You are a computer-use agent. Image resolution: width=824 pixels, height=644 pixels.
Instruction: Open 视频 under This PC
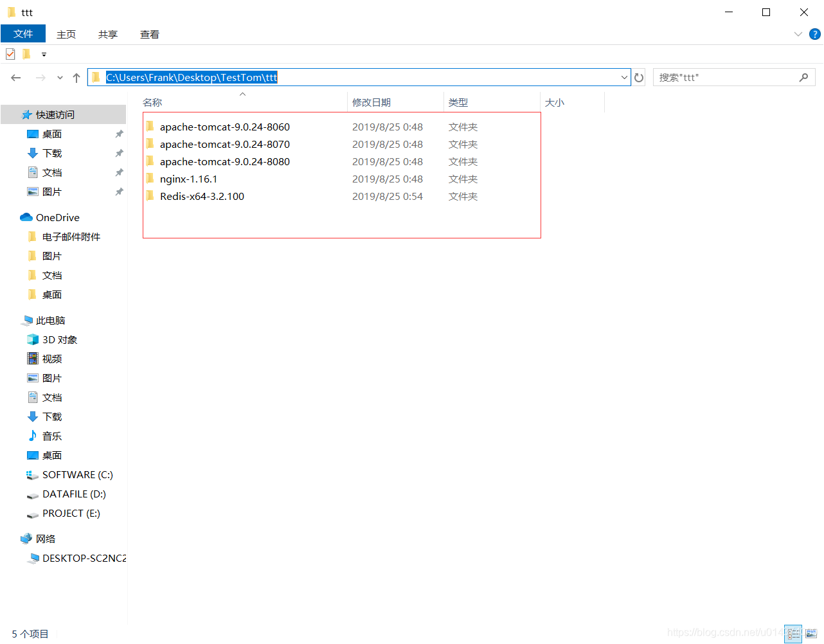pyautogui.click(x=52, y=359)
